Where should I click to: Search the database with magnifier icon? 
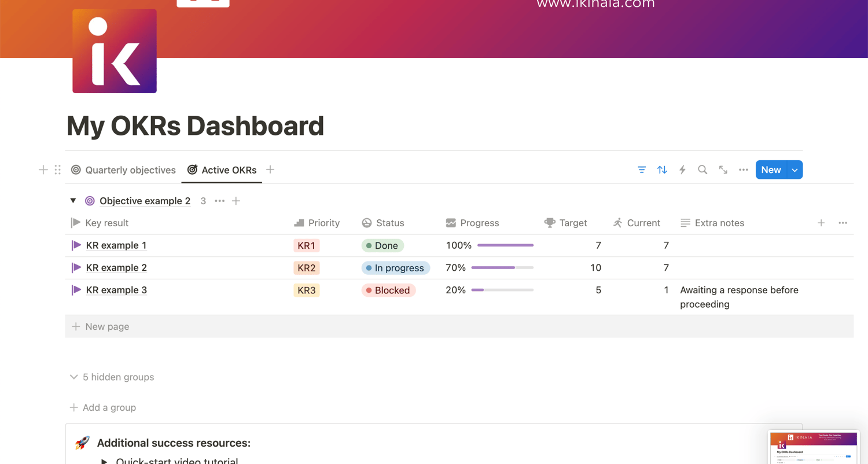[x=703, y=170]
